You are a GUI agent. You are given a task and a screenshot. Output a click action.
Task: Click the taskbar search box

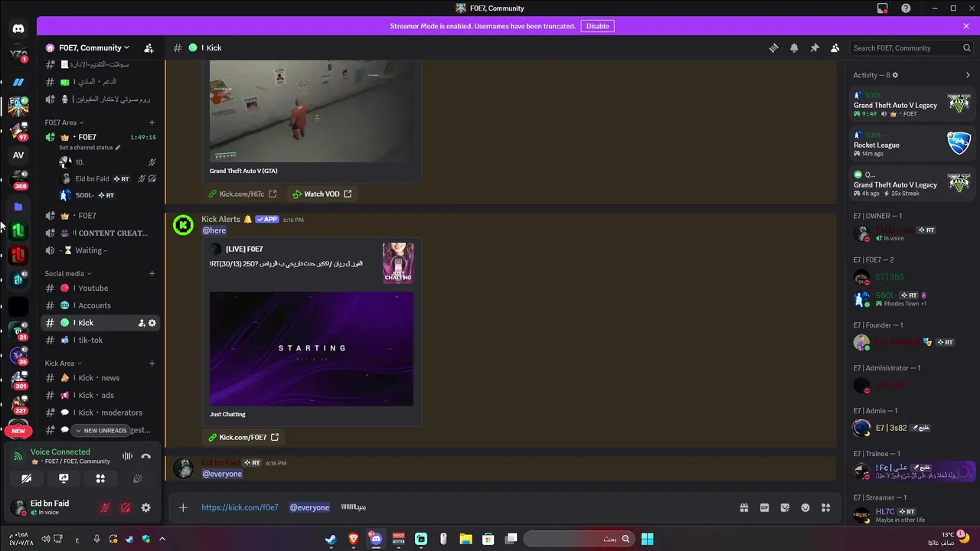pyautogui.click(x=580, y=539)
